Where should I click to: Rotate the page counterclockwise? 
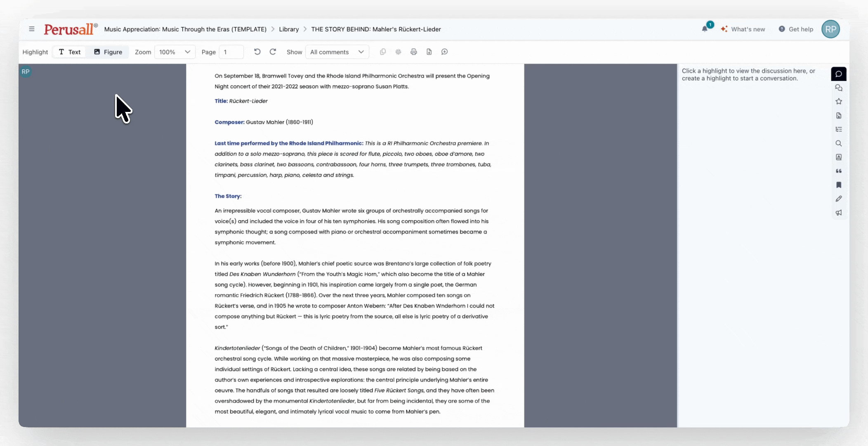point(257,52)
